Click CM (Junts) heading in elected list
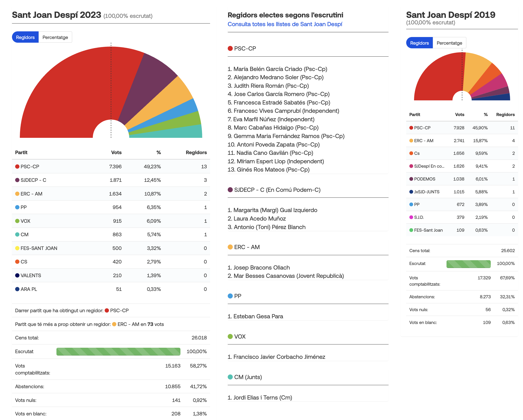 [x=248, y=377]
